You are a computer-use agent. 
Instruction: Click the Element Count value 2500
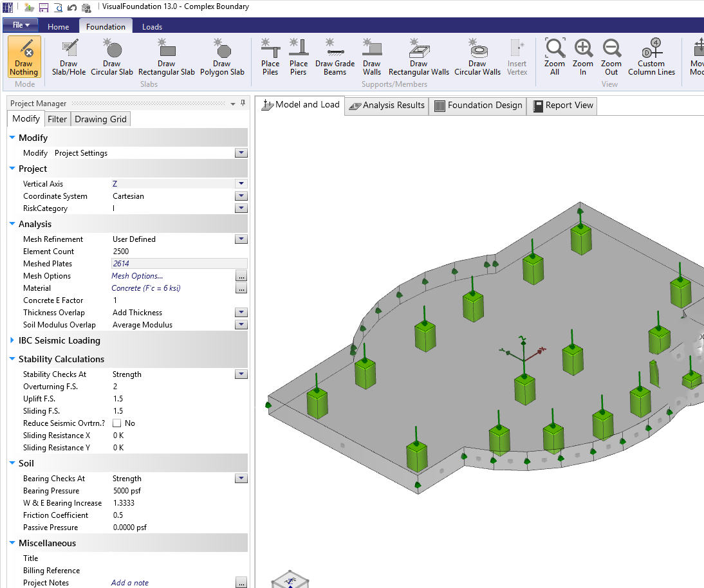pos(121,252)
